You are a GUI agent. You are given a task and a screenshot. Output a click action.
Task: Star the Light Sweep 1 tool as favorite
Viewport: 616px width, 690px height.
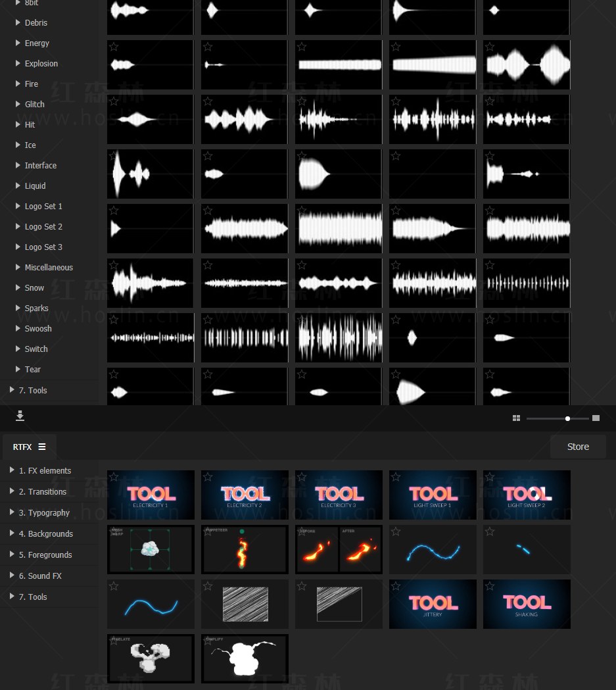coord(396,477)
